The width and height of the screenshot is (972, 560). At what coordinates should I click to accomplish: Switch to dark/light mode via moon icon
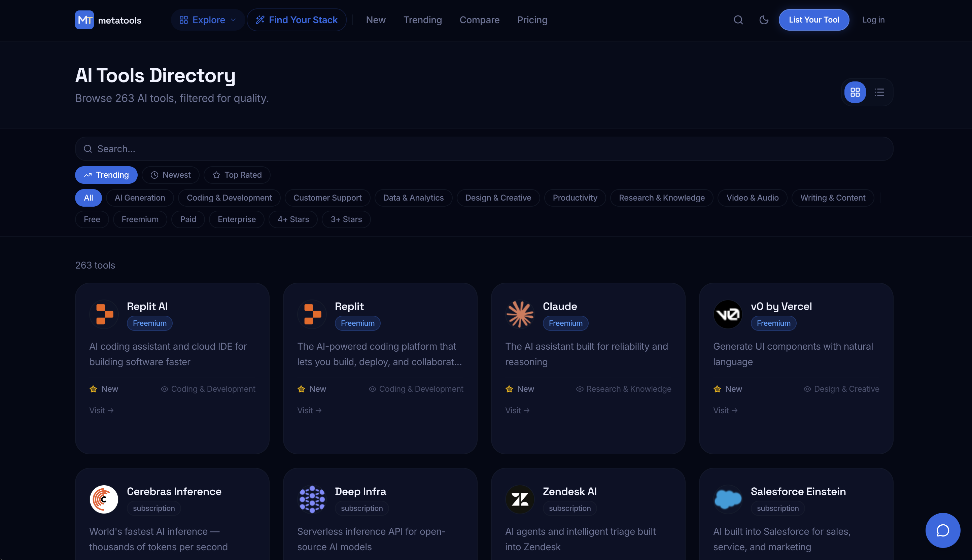click(764, 20)
